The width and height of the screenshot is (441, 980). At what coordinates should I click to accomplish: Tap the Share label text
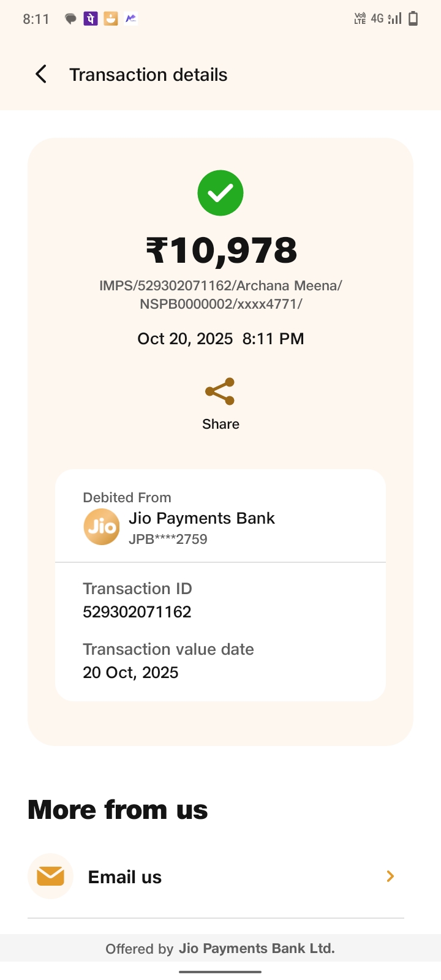pos(221,424)
